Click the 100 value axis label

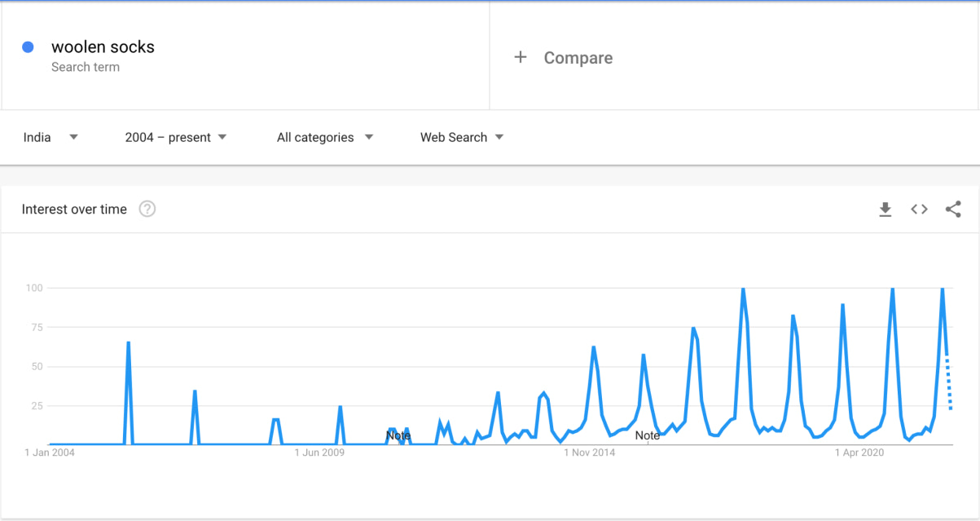[x=33, y=288]
